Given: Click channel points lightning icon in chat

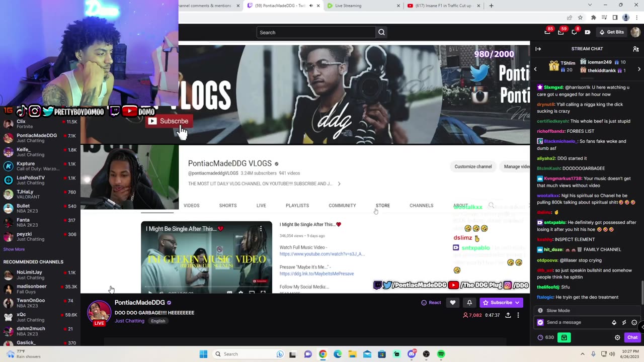Looking at the screenshot, I should [x=624, y=322].
